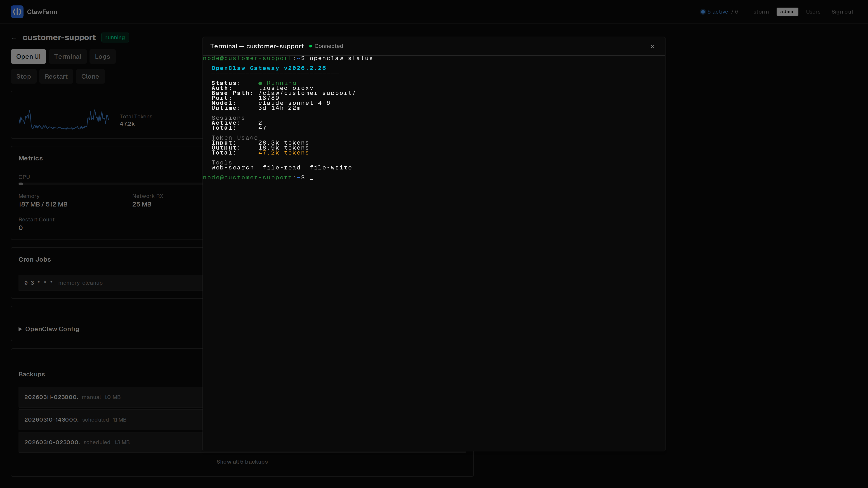Image resolution: width=868 pixels, height=488 pixels.
Task: Click Sign out in the top bar
Action: point(843,12)
